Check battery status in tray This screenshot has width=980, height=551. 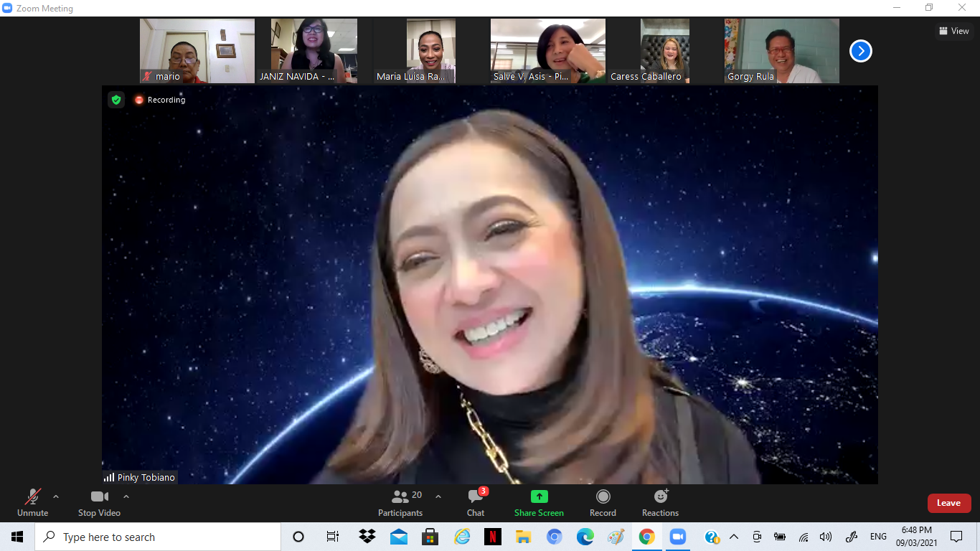(780, 537)
